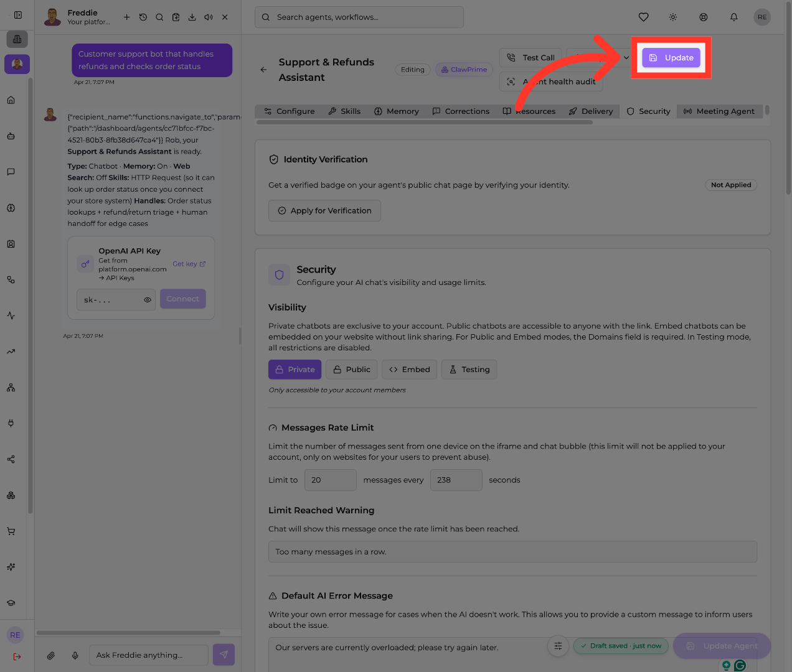This screenshot has width=792, height=672.
Task: Open the RE user avatar menu in top bar
Action: [762, 17]
